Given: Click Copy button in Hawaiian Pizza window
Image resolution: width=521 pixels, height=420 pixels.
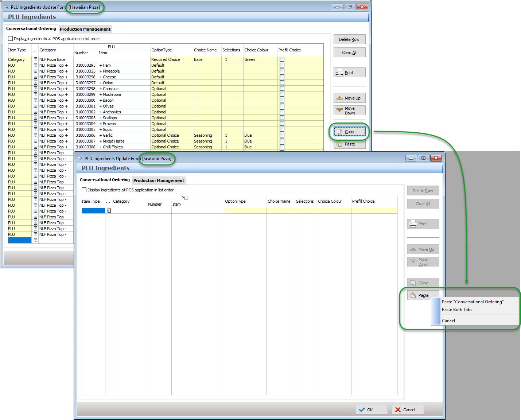Looking at the screenshot, I should point(349,132).
